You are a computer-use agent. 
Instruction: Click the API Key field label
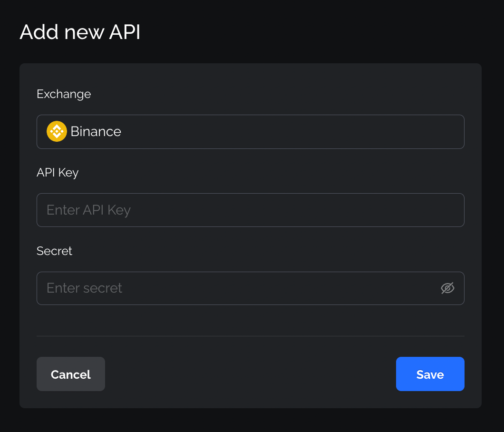[58, 172]
